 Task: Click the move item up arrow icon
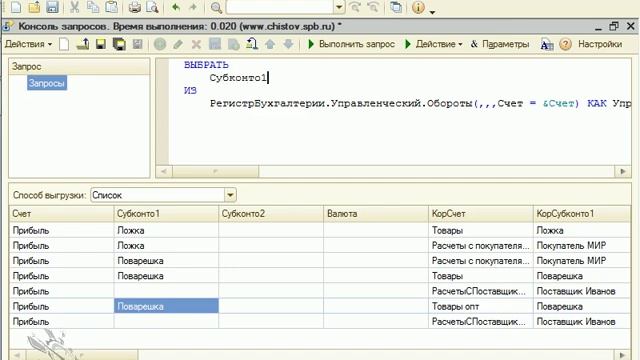click(270, 44)
